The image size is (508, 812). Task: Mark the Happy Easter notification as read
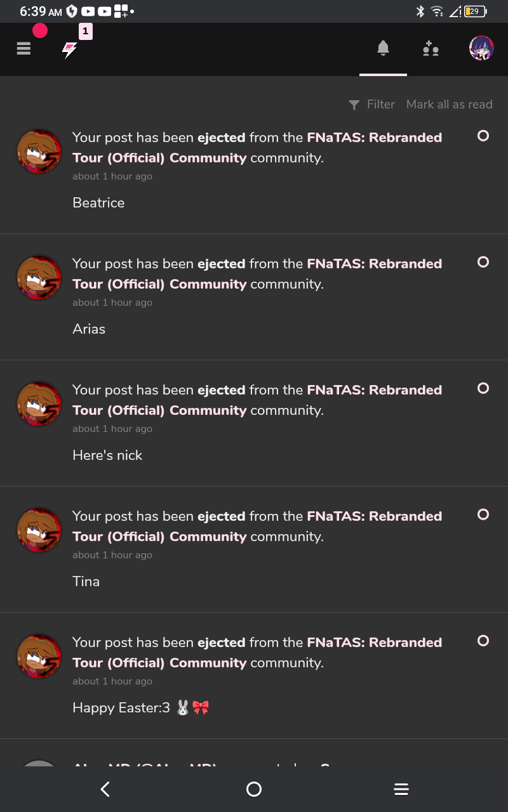[483, 640]
